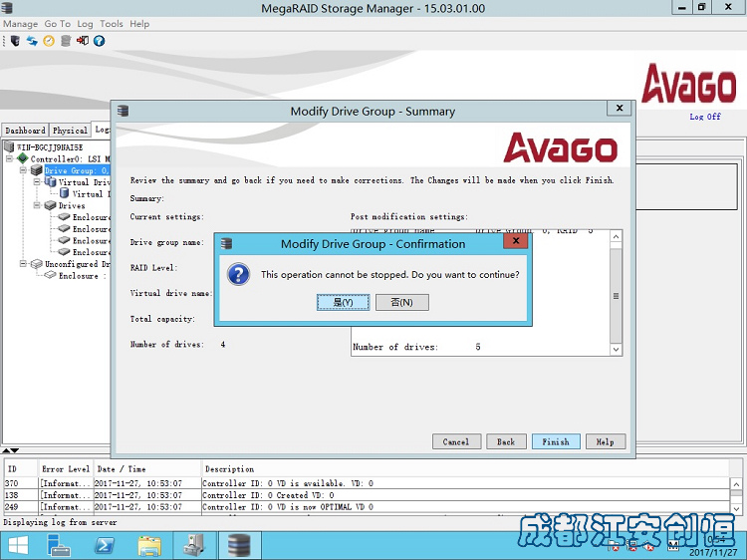Click Cancel in the Summary dialog
Screen dimensions: 747x560
456,441
